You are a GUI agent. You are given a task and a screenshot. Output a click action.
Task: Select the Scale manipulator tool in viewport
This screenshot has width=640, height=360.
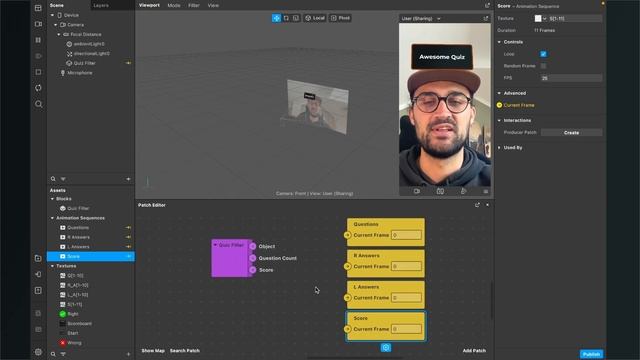click(296, 18)
